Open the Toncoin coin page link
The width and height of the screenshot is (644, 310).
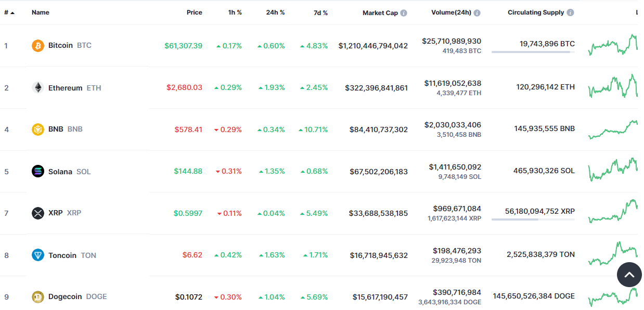pyautogui.click(x=64, y=255)
